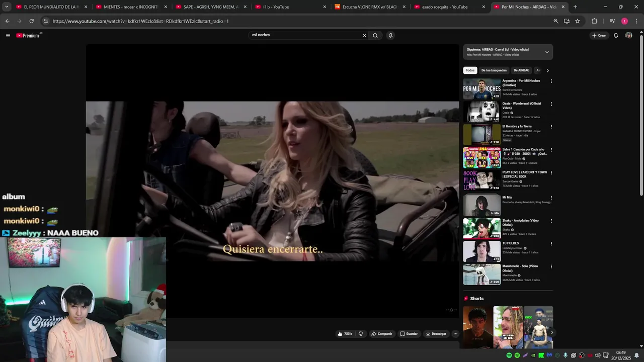Like the video with thumbs up
This screenshot has height=362, width=644.
pos(345,334)
